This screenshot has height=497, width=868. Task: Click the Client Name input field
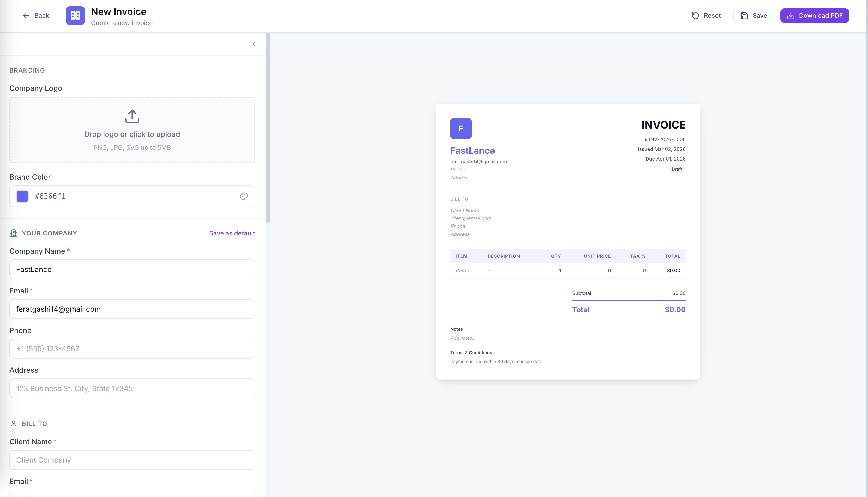click(132, 460)
